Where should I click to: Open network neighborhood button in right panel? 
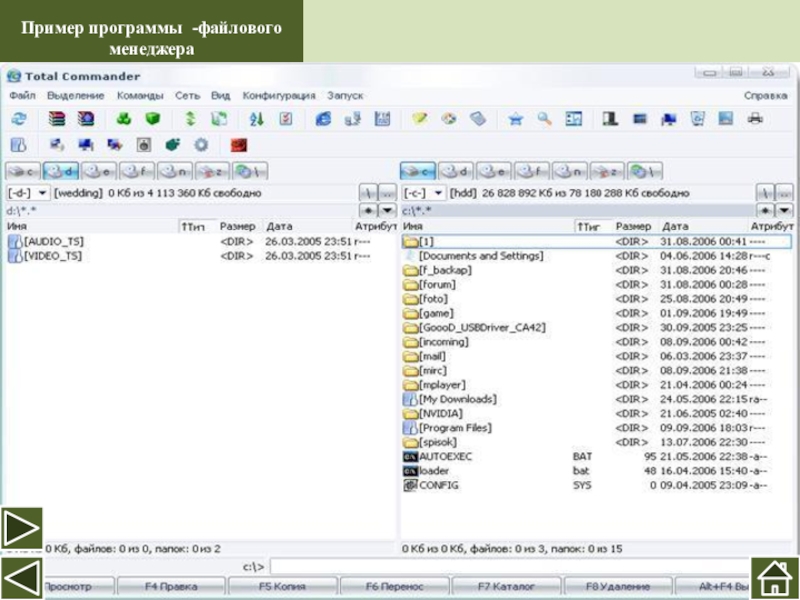pos(645,171)
